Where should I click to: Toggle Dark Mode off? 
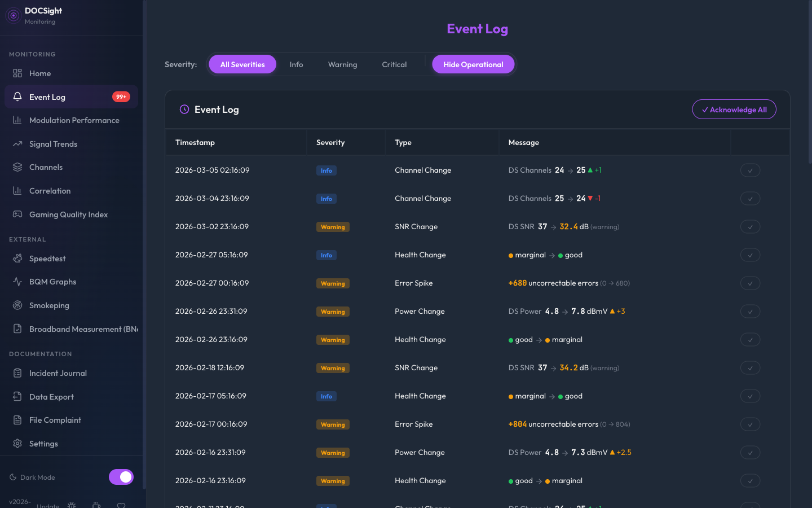[121, 477]
